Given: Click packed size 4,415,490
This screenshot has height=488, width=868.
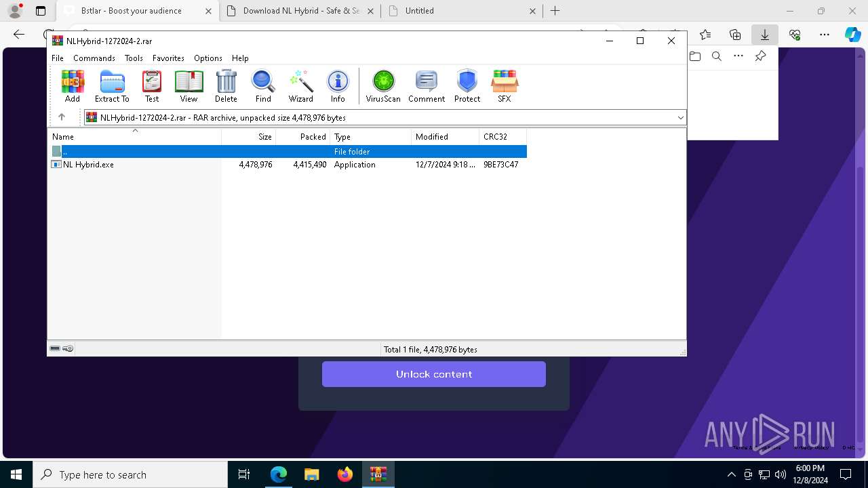Looking at the screenshot, I should (x=310, y=165).
